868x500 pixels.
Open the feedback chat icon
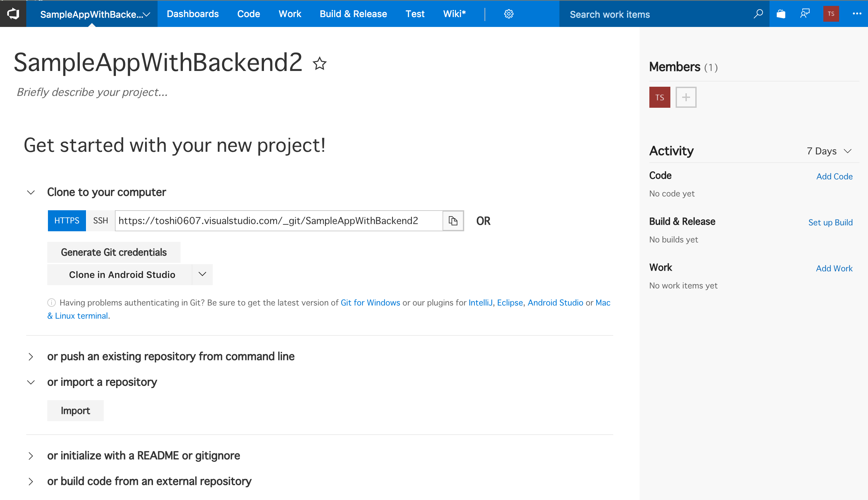805,14
